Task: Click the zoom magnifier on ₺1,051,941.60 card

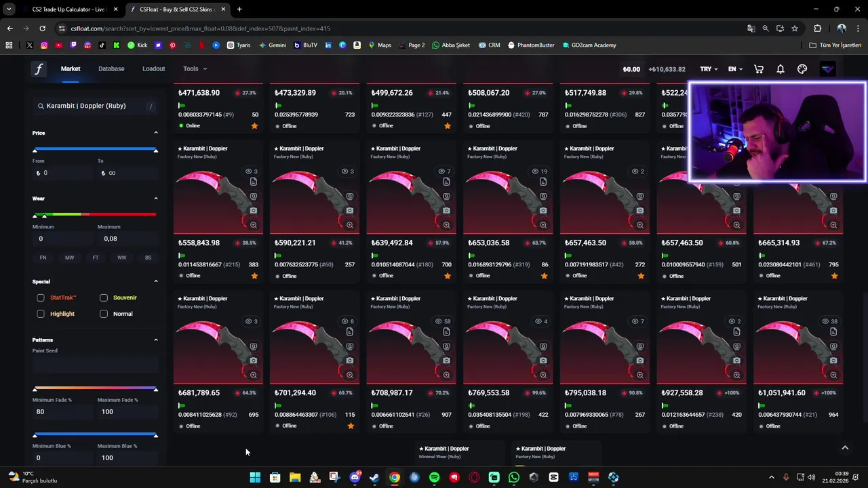Action: point(833,375)
